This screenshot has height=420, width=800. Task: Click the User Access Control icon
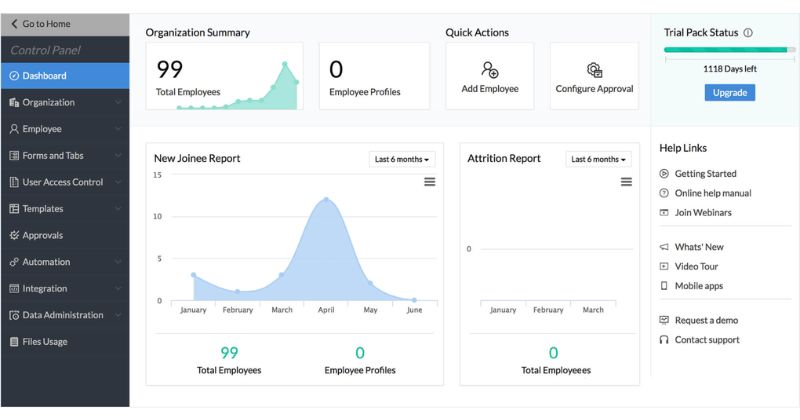pyautogui.click(x=14, y=182)
